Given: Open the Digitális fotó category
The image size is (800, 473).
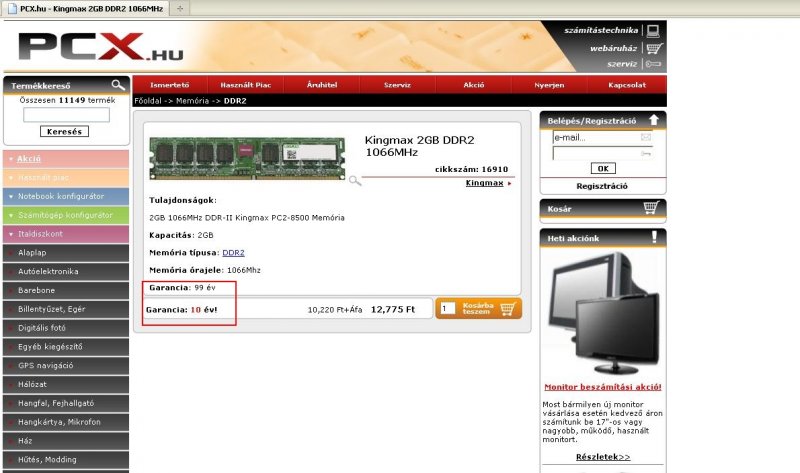Looking at the screenshot, I should tap(66, 328).
